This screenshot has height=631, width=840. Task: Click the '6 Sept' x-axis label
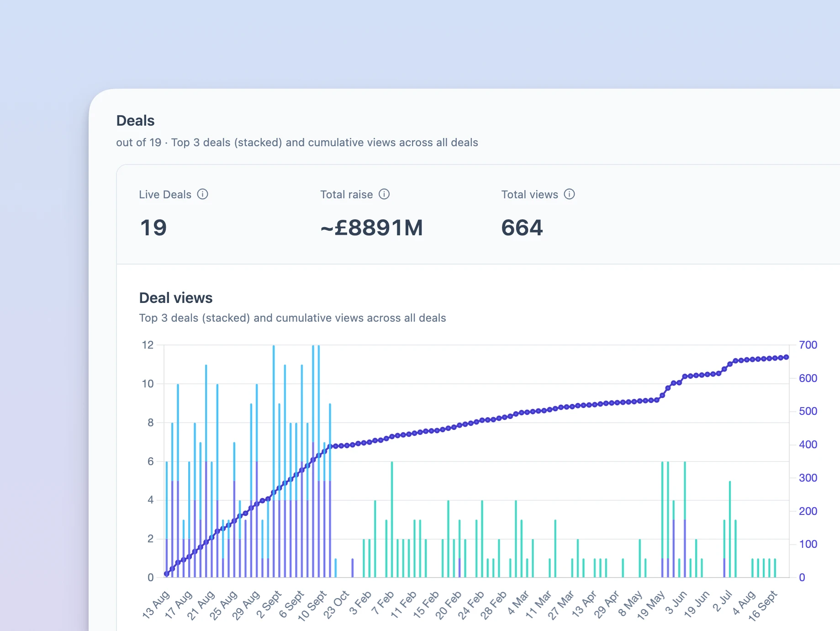[292, 604]
